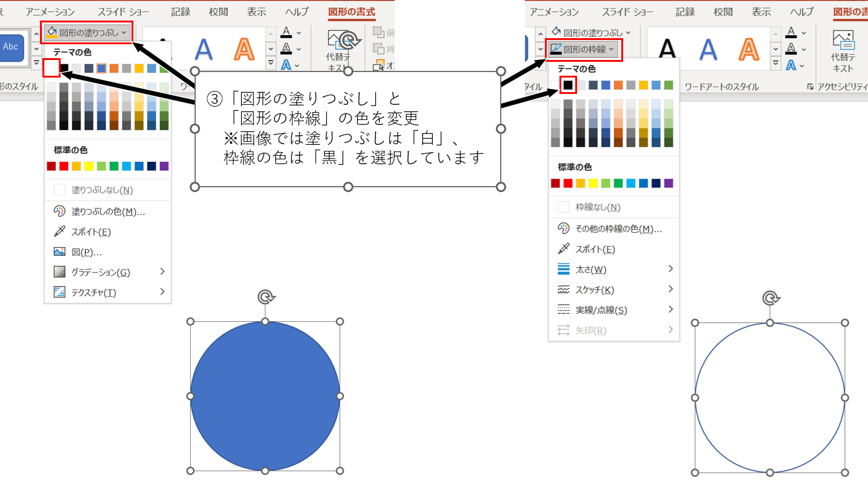Open the highlighted 図形の塗りつぶし dropdown in the left ribbon

click(87, 32)
